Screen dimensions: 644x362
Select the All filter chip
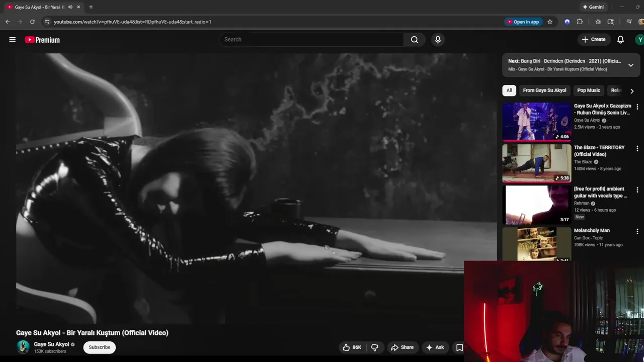coord(509,90)
